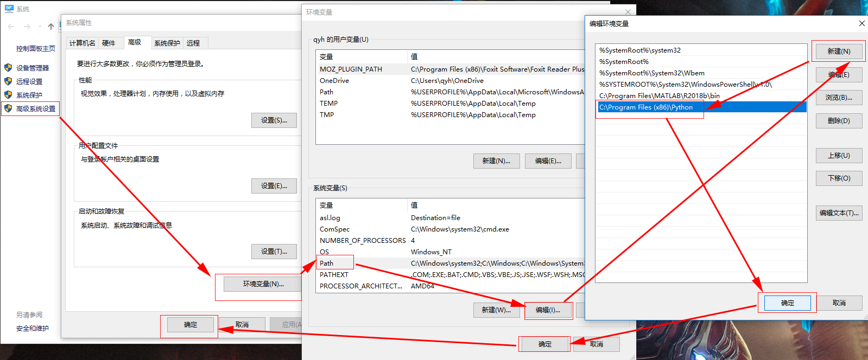Select WindowsPowerShell path entry
This screenshot has width=868, height=360.
tap(701, 84)
